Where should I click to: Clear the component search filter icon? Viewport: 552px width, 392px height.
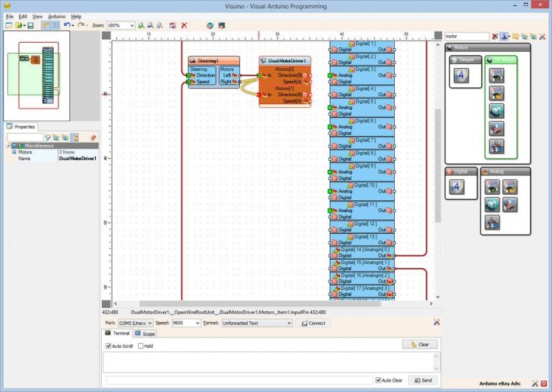495,35
